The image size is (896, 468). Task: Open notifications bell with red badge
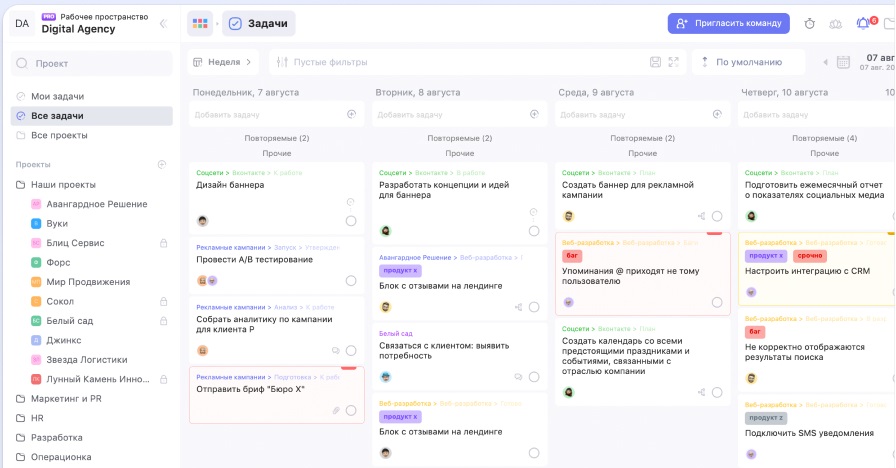pos(863,23)
